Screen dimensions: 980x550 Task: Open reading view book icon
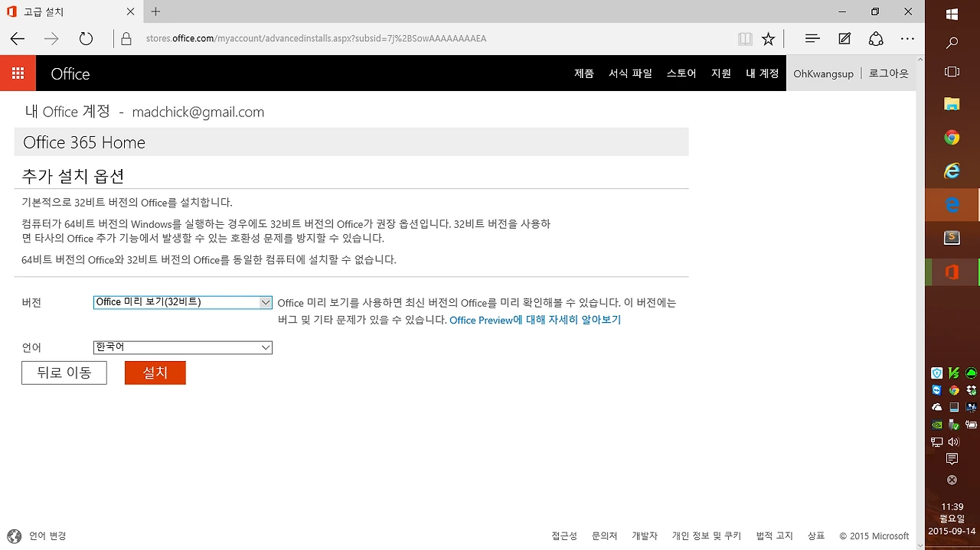(744, 38)
